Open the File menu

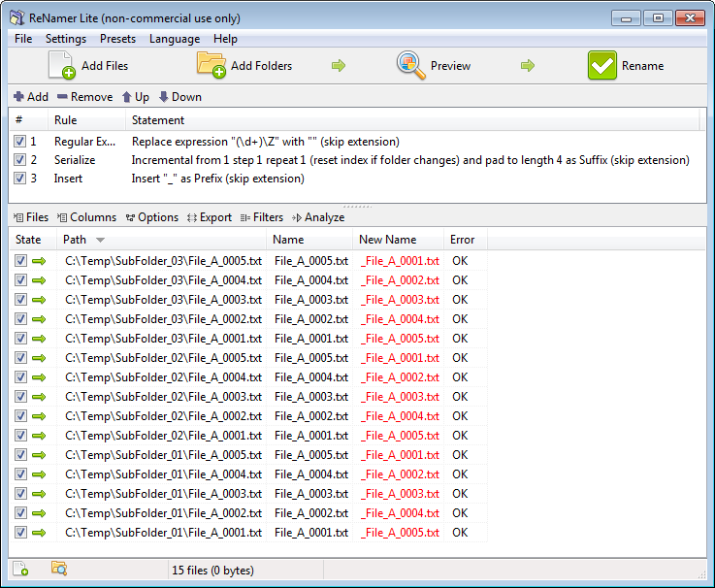(23, 39)
